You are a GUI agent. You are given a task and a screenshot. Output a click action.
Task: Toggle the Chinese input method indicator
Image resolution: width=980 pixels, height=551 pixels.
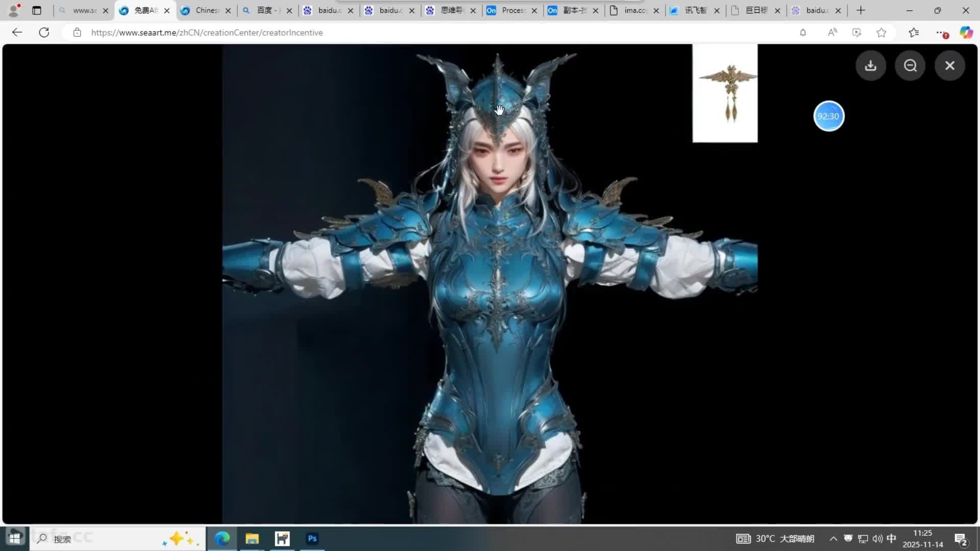[891, 539]
